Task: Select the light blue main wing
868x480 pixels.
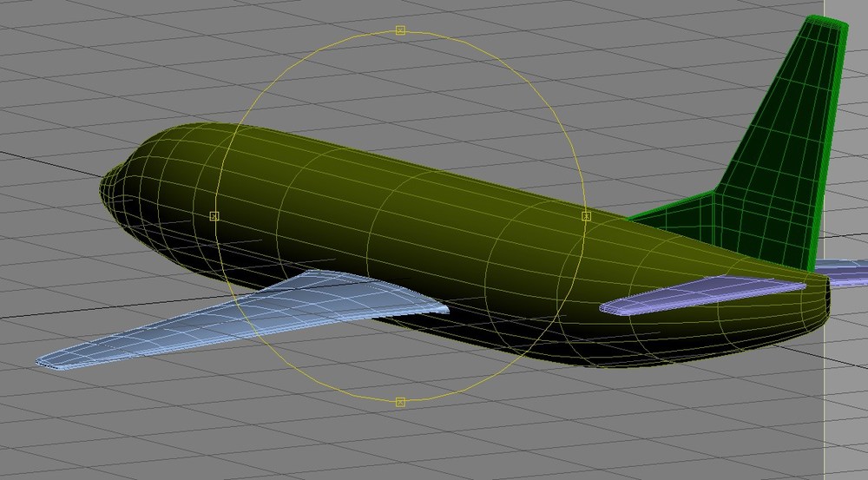Action: click(x=244, y=319)
